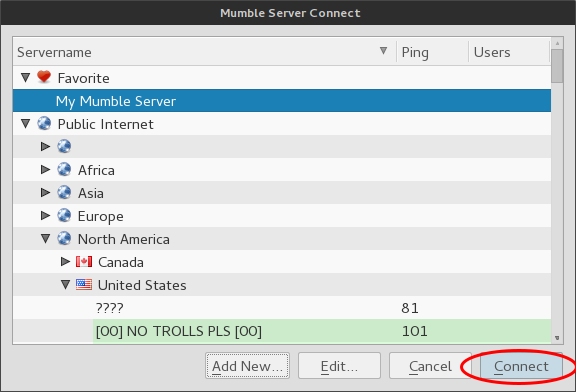Cancel the server connect dialog
Image resolution: width=576 pixels, height=392 pixels.
430,366
